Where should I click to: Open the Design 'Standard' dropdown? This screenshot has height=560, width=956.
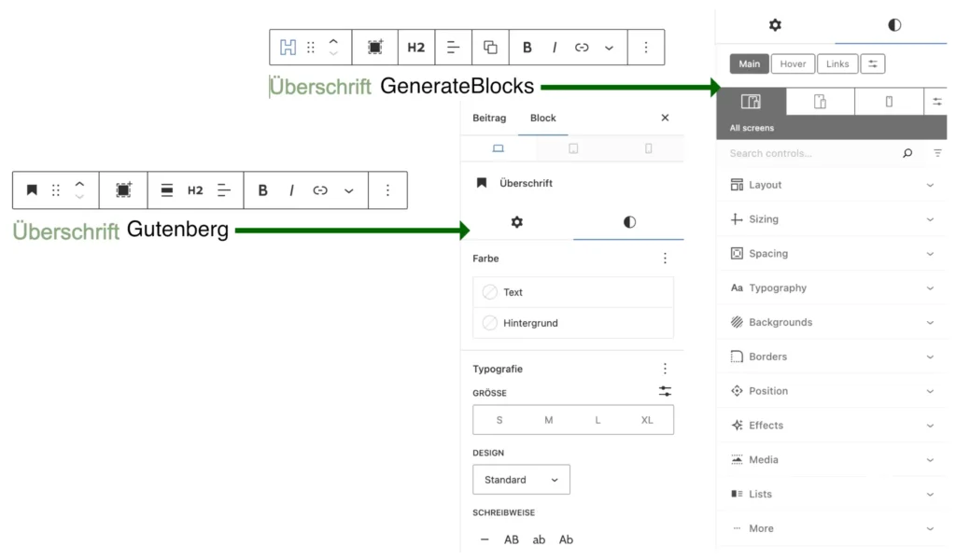[x=521, y=479]
